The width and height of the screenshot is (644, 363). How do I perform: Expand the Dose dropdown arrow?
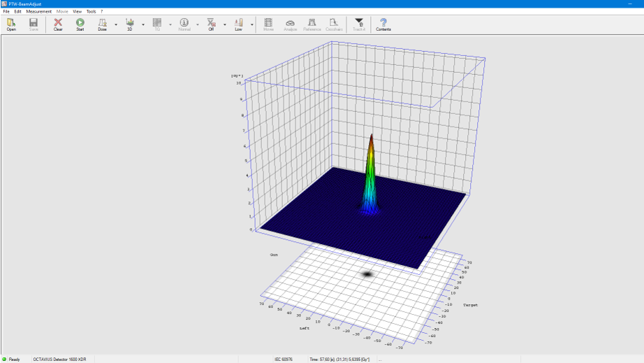tap(116, 24)
